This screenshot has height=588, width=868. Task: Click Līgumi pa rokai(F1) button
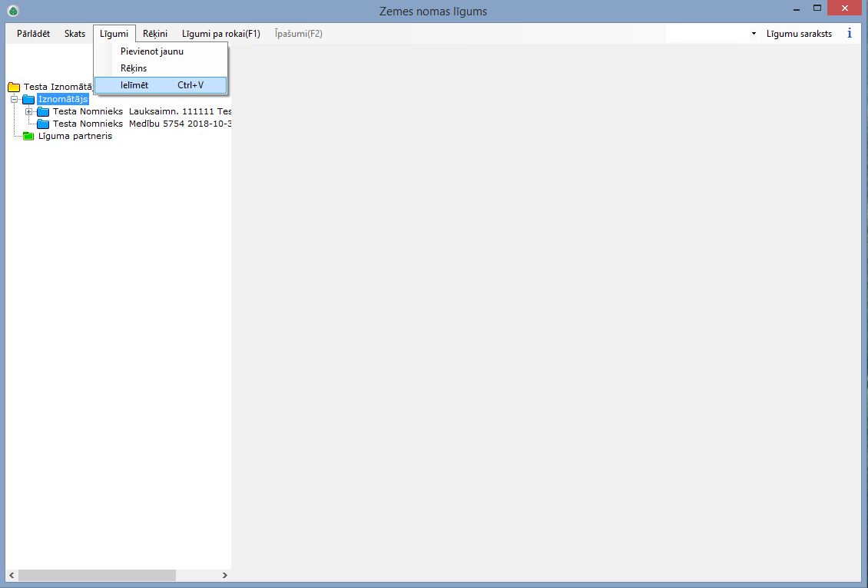tap(220, 34)
